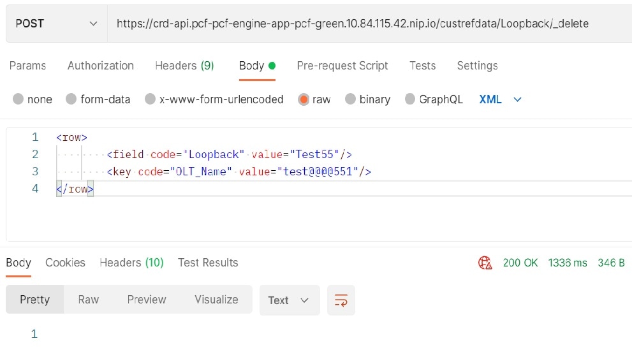This screenshot has width=632, height=364.
Task: Open the Pre-request Script tab
Action: tap(342, 66)
